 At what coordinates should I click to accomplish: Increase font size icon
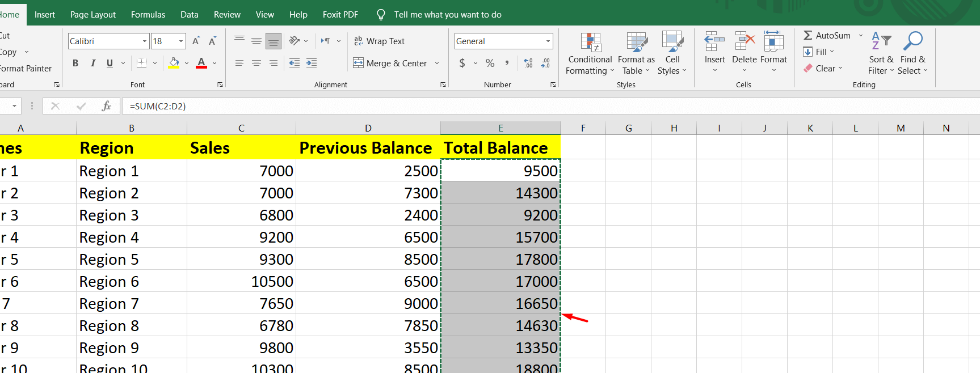[196, 41]
